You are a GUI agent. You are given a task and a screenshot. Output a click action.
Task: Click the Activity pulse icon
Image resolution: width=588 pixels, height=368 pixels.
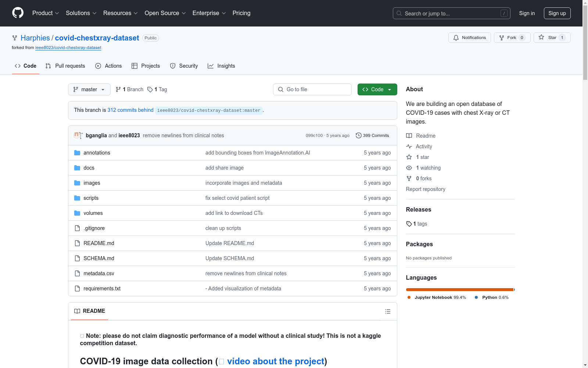pyautogui.click(x=409, y=146)
